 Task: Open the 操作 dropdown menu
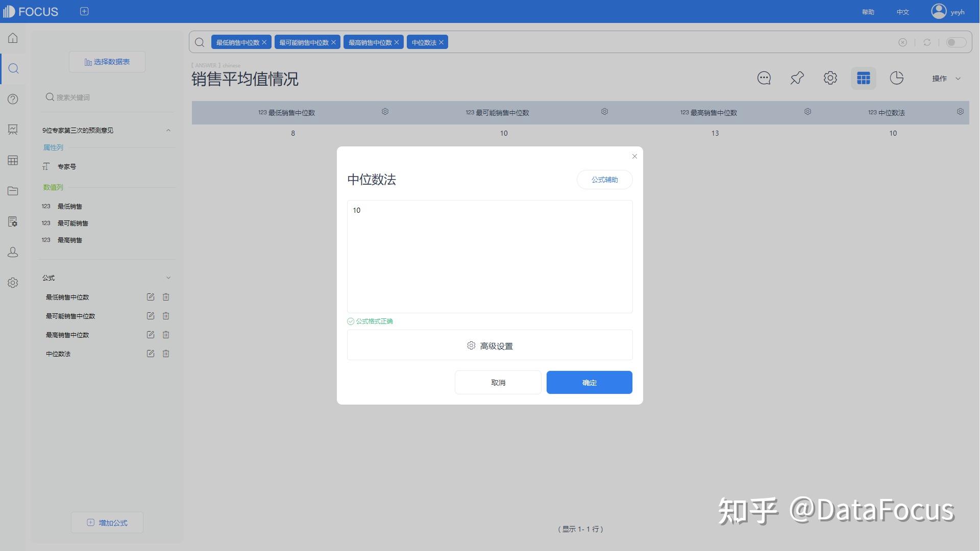946,79
